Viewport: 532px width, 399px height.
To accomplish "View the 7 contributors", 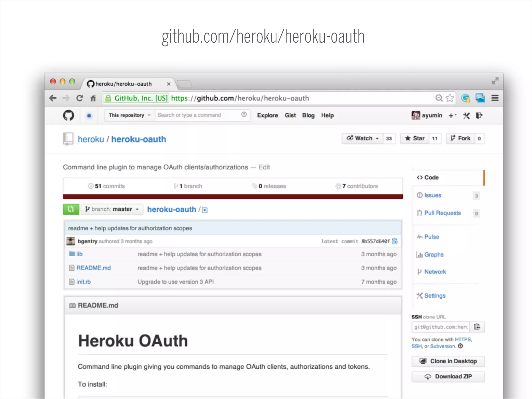I will (356, 186).
